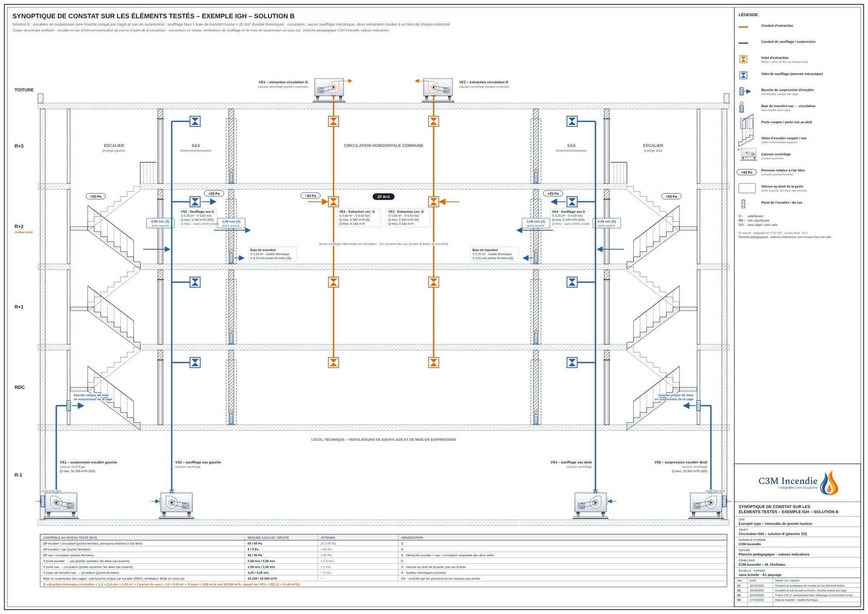The image size is (868, 614).
Task: Click the VS2 · Soufflage sas G data box
Action: [x=199, y=218]
